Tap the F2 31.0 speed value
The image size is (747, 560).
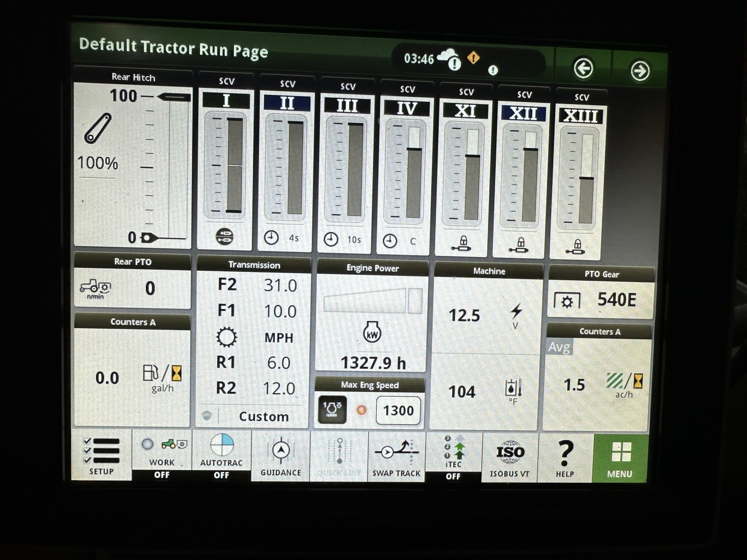click(280, 285)
